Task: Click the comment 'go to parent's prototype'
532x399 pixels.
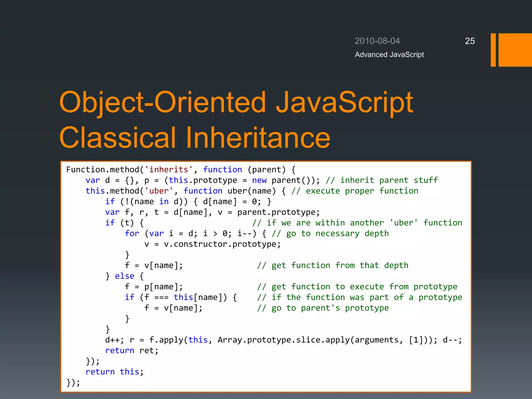Action: (x=323, y=308)
